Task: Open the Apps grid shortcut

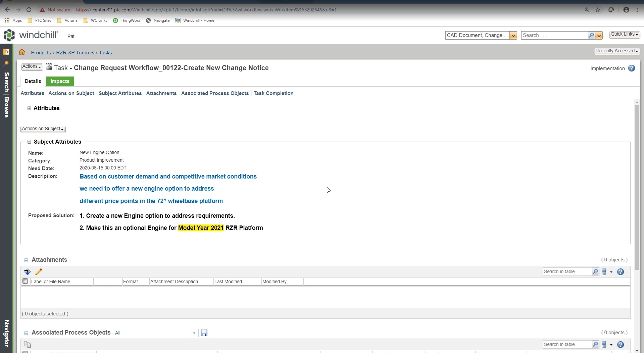Action: click(13, 20)
